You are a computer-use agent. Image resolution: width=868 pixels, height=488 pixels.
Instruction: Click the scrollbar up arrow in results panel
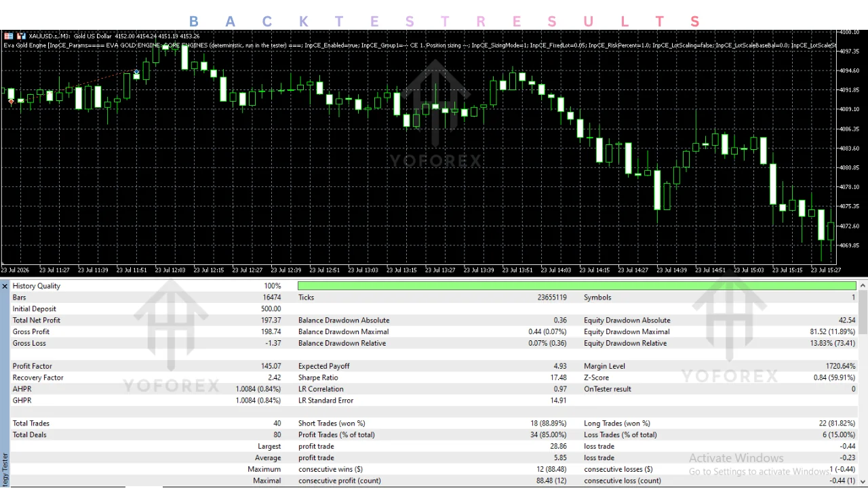863,286
